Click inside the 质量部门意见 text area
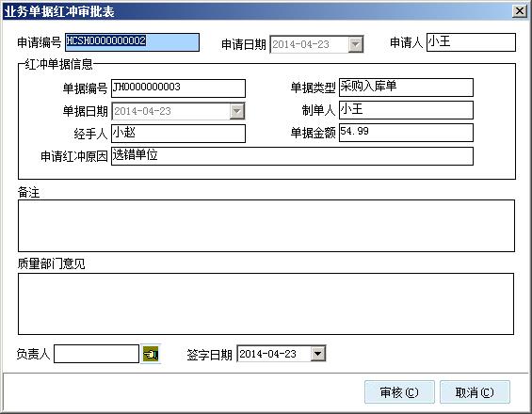This screenshot has height=414, width=532. [266, 304]
